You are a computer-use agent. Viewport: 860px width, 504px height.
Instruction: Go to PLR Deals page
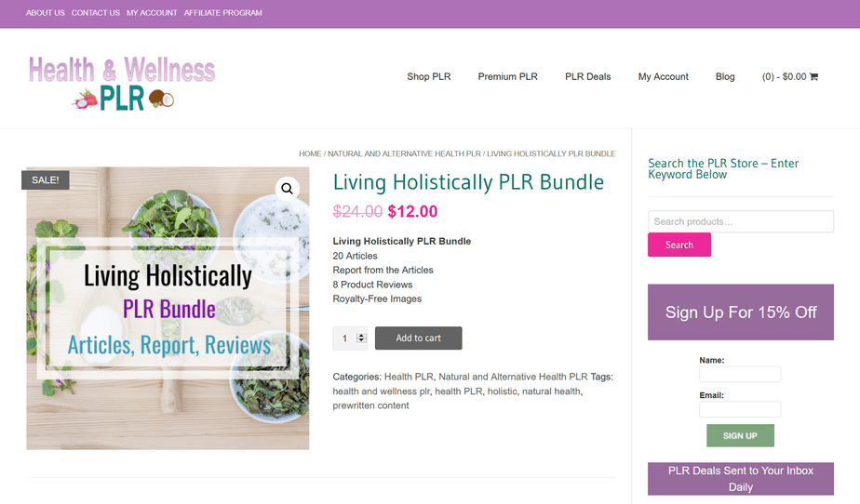pos(587,76)
